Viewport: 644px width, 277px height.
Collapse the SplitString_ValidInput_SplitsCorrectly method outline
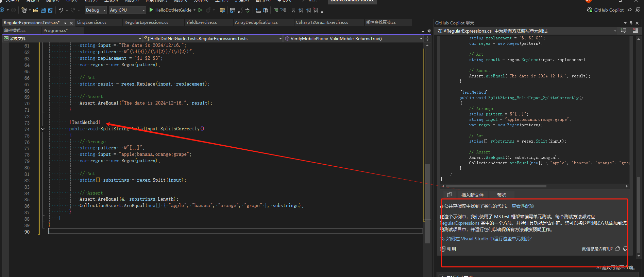pyautogui.click(x=43, y=129)
